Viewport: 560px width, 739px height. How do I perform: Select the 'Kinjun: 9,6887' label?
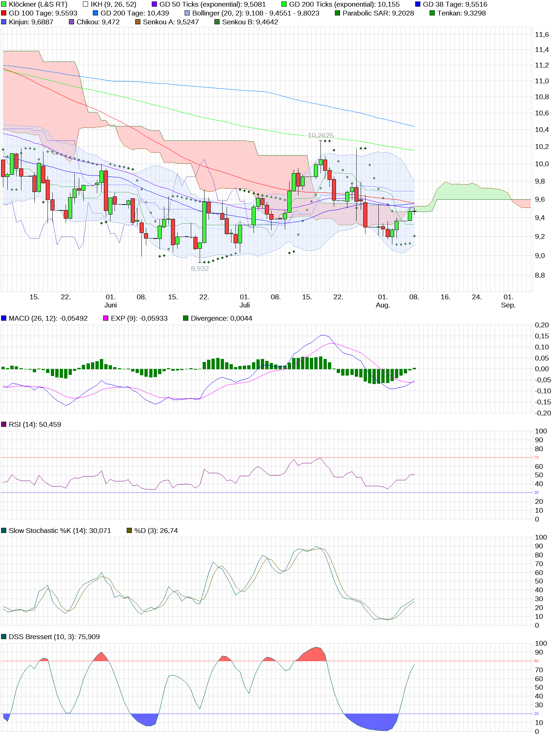click(31, 22)
